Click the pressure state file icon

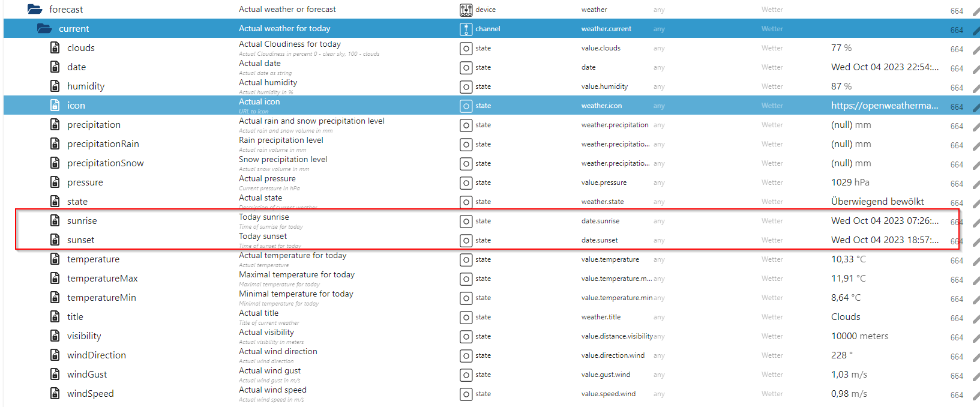click(x=55, y=182)
